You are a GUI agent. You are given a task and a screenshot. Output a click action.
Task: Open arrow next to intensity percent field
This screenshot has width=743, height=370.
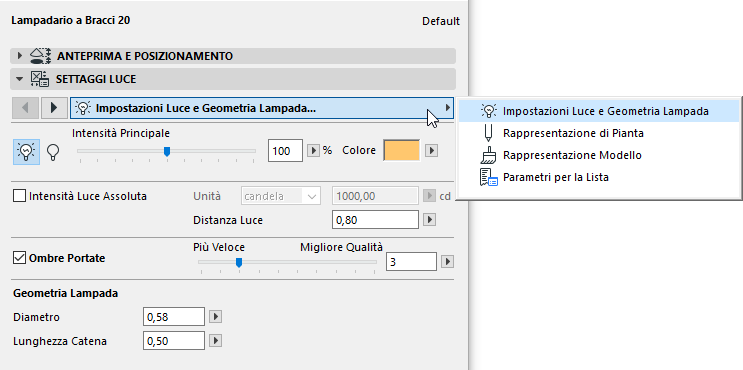[313, 151]
